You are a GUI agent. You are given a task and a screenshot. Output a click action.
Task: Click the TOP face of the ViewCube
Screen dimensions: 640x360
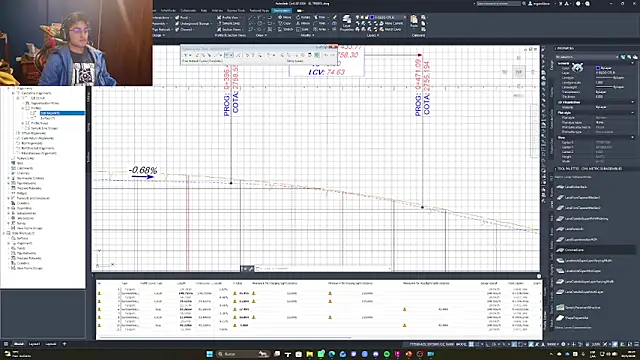(518, 72)
